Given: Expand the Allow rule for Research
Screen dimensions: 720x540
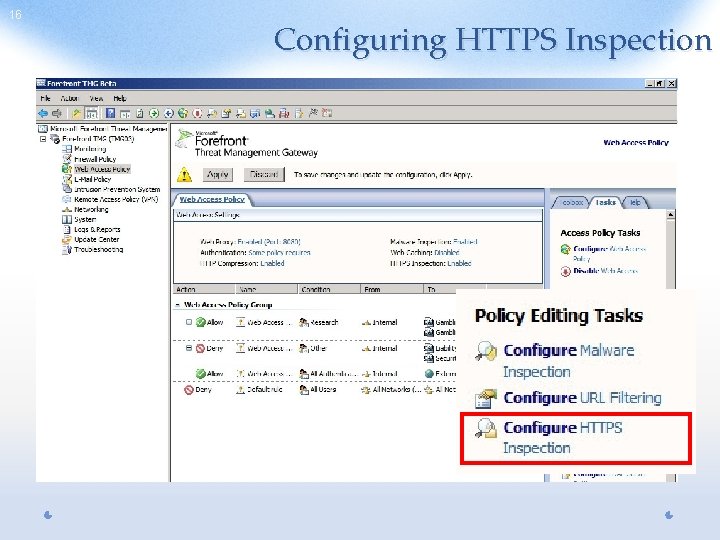Looking at the screenshot, I should click(189, 322).
